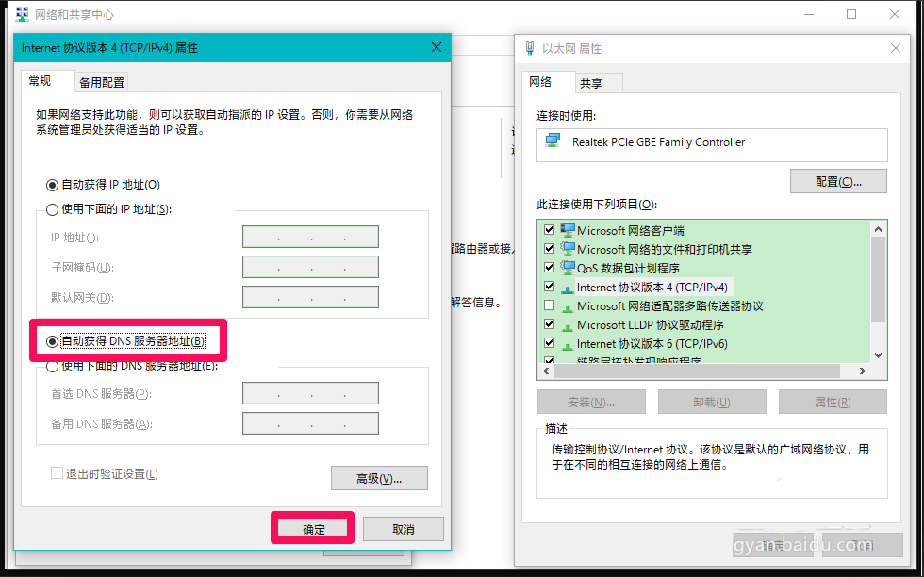Open the 共享 tab
The width and height of the screenshot is (924, 577).
(x=591, y=83)
